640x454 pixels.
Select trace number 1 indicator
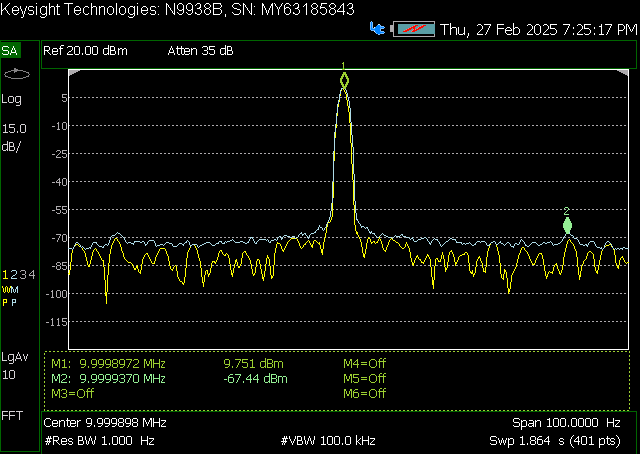pos(5,274)
